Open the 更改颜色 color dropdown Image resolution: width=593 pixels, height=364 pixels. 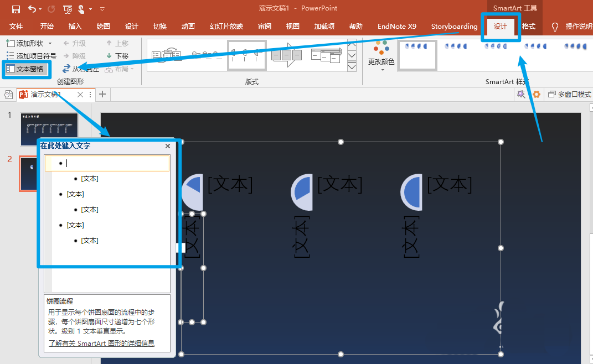pyautogui.click(x=381, y=55)
